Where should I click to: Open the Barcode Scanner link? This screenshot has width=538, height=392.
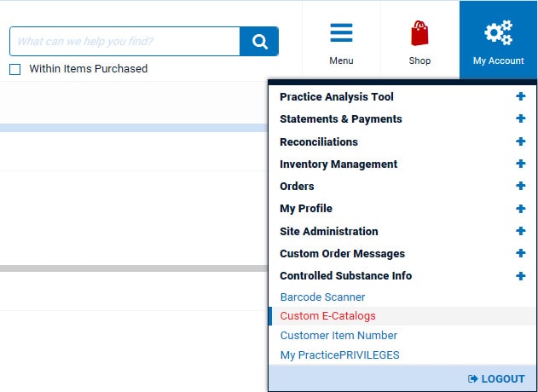[322, 297]
